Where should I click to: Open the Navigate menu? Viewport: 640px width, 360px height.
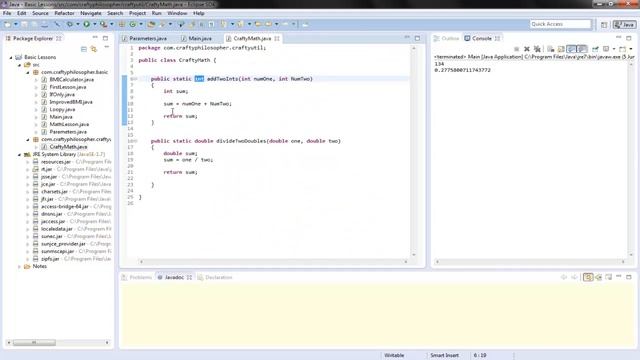[91, 13]
